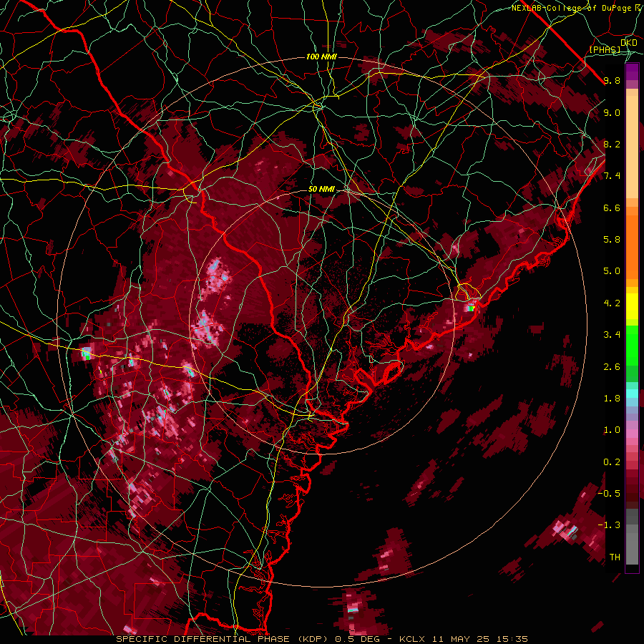Click the 1.0 value on the color scale

point(612,430)
